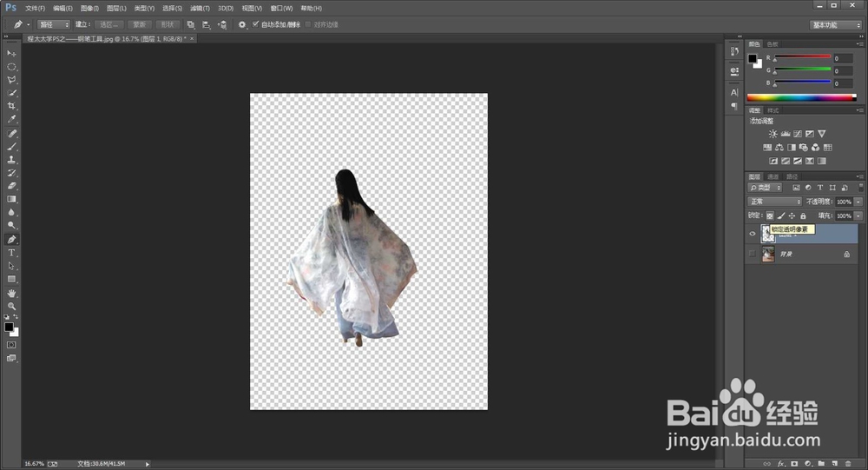868x470 pixels.
Task: Switch to 色板 swatches tab
Action: coord(773,43)
